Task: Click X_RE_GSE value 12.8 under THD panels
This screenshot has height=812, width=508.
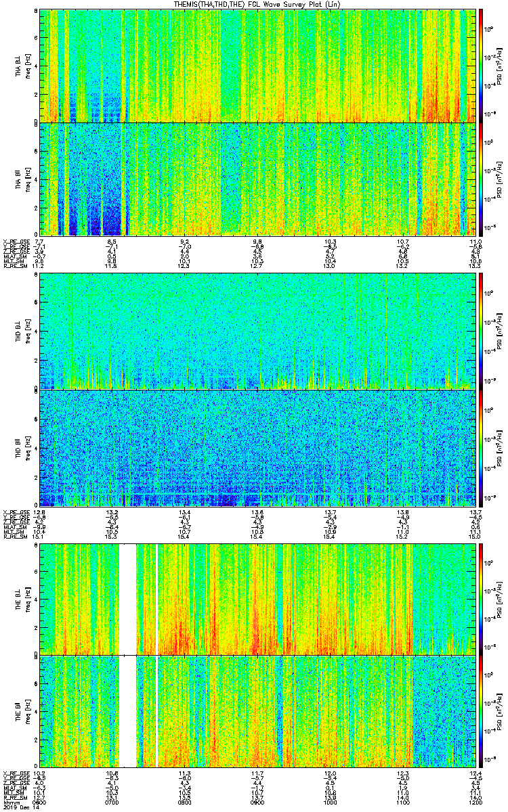Action: point(39,512)
